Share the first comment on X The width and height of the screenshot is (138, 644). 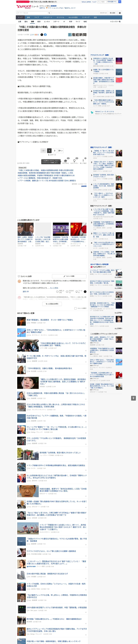85,292
